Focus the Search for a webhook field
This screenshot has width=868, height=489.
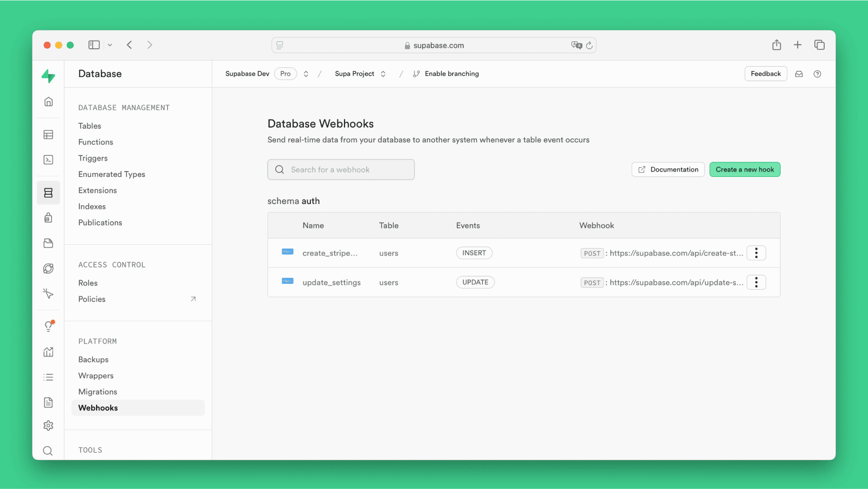(341, 170)
